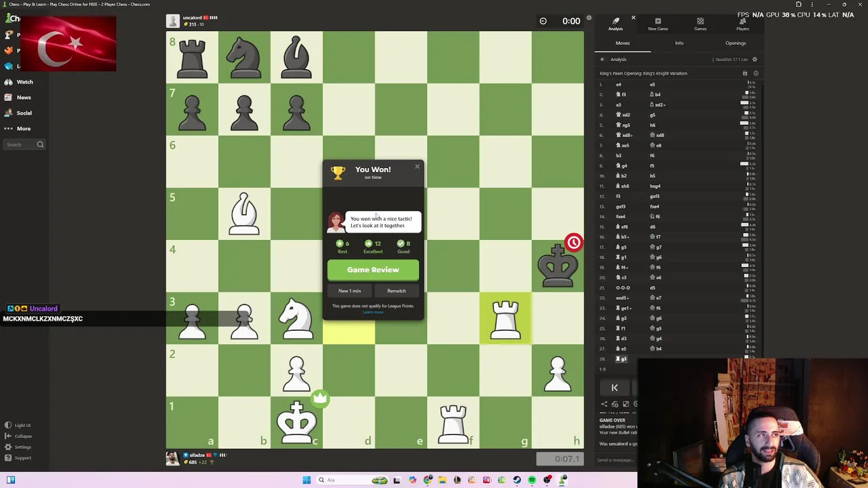Click the white king on c1

pyautogui.click(x=296, y=423)
